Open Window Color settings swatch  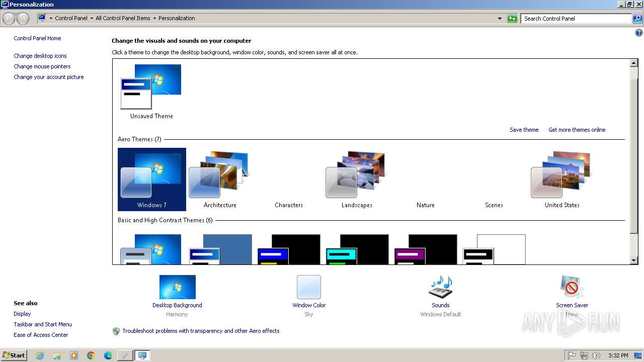pos(308,287)
